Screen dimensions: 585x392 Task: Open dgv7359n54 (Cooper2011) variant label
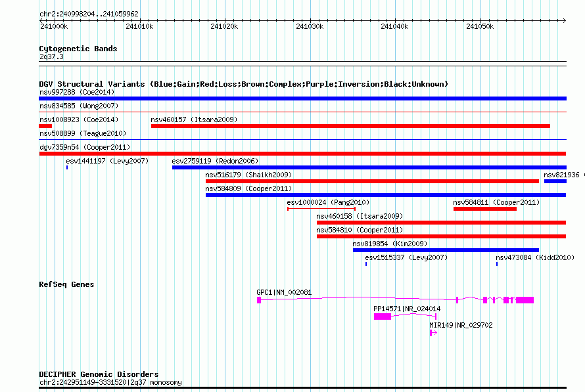pos(85,147)
